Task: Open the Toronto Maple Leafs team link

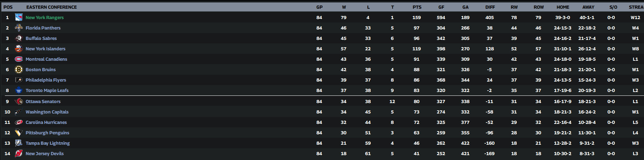Action: coord(47,90)
